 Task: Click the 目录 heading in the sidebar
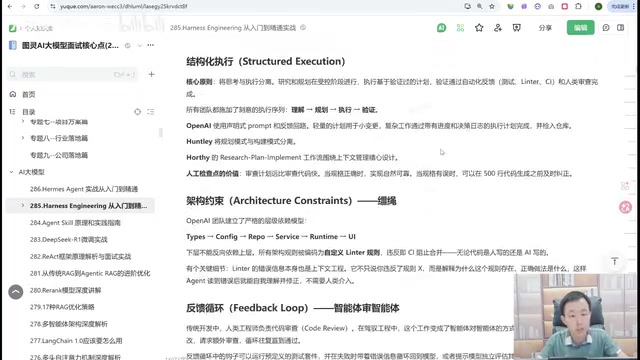(x=29, y=111)
